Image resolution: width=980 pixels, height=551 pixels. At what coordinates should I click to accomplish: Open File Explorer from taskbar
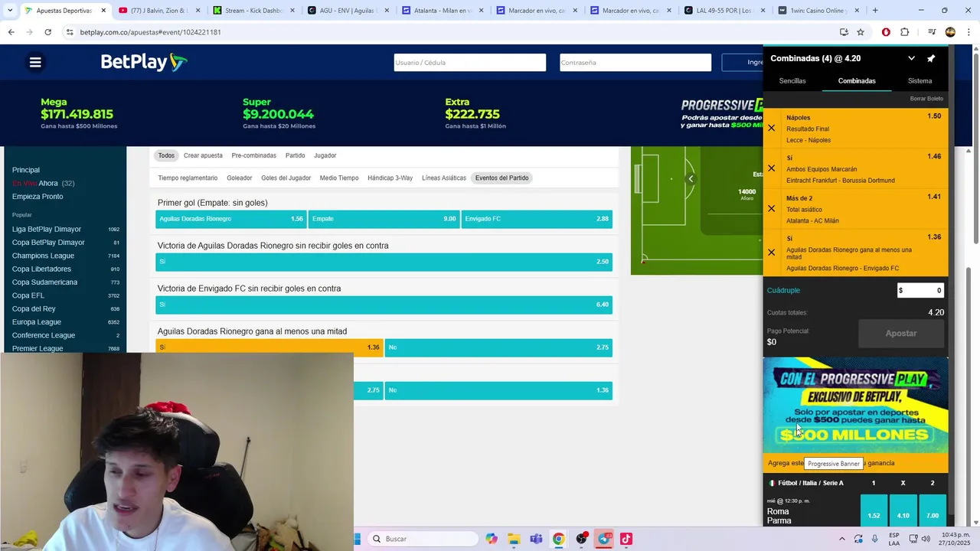tap(514, 539)
